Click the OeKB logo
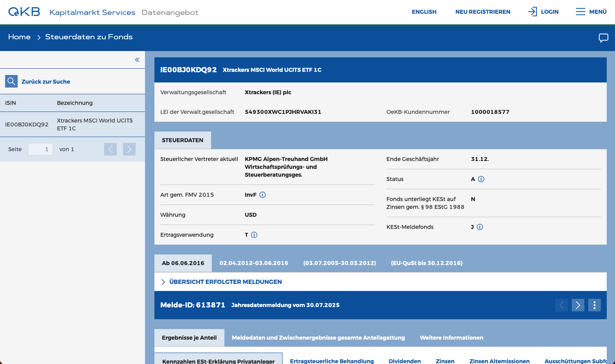615x364 pixels. 24,11
